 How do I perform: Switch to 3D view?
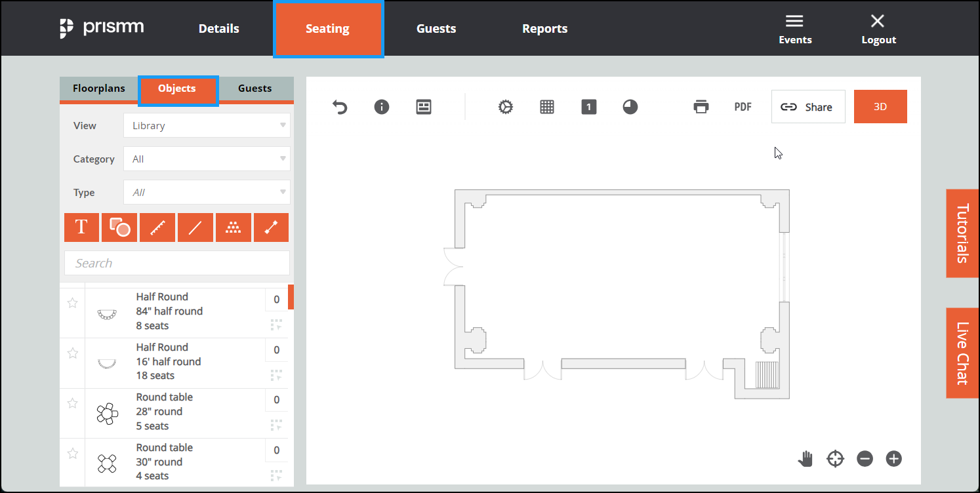click(x=880, y=107)
